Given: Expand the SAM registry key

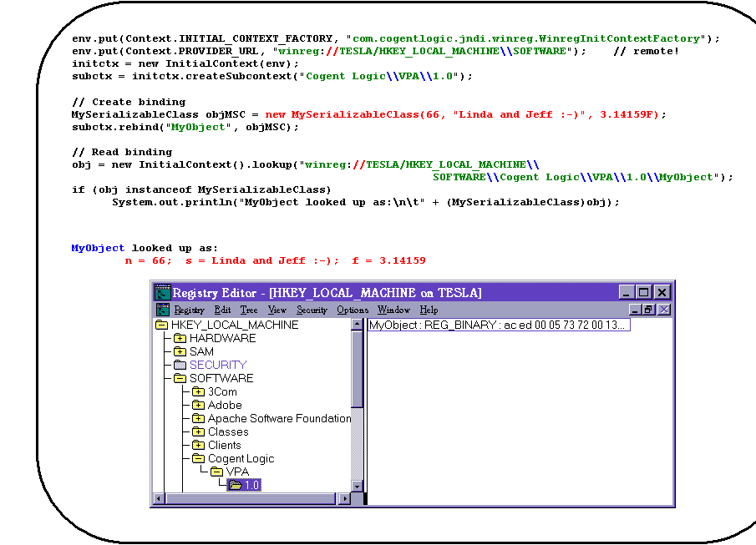Looking at the screenshot, I should pyautogui.click(x=178, y=351).
